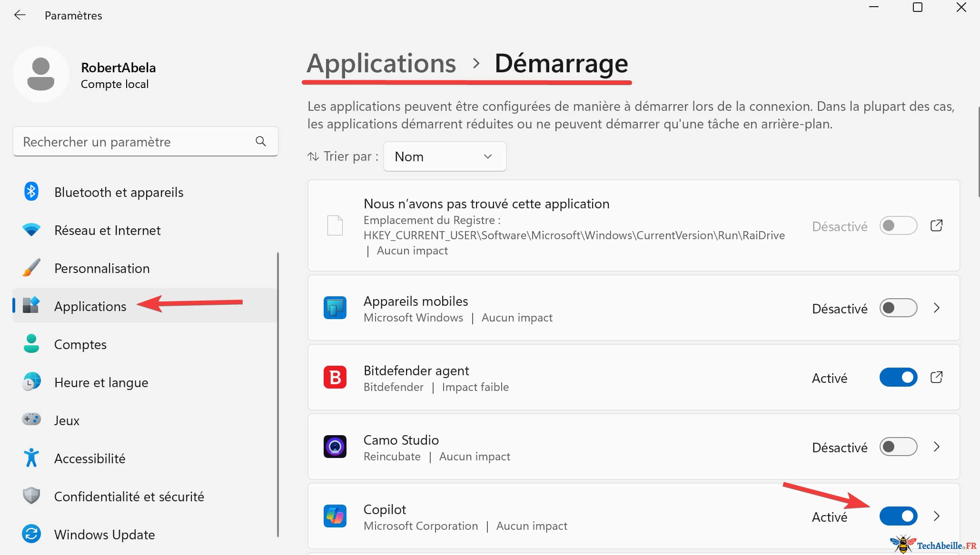
Task: Click the back arrow next to Paramètres
Action: [x=20, y=15]
